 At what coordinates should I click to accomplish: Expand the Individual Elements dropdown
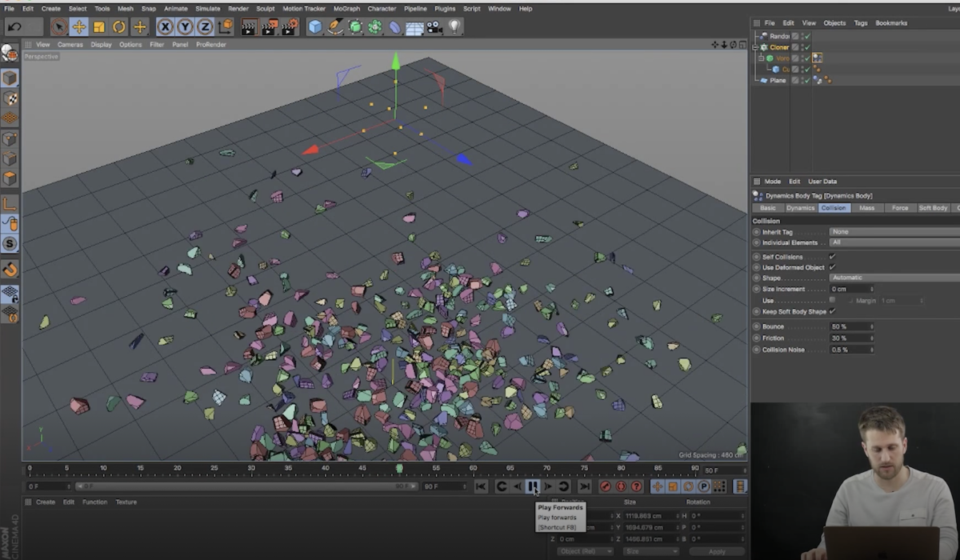click(x=894, y=242)
